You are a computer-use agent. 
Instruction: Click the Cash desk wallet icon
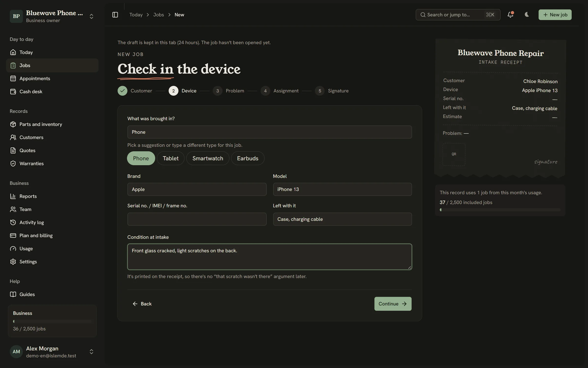pyautogui.click(x=13, y=92)
